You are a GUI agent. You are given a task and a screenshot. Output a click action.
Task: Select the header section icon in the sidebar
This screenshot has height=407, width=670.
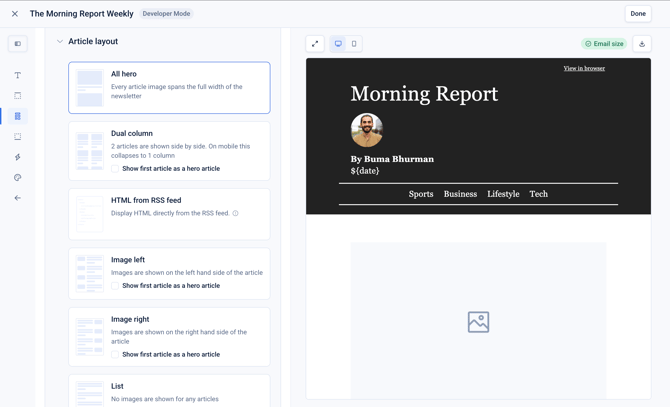pos(18,96)
